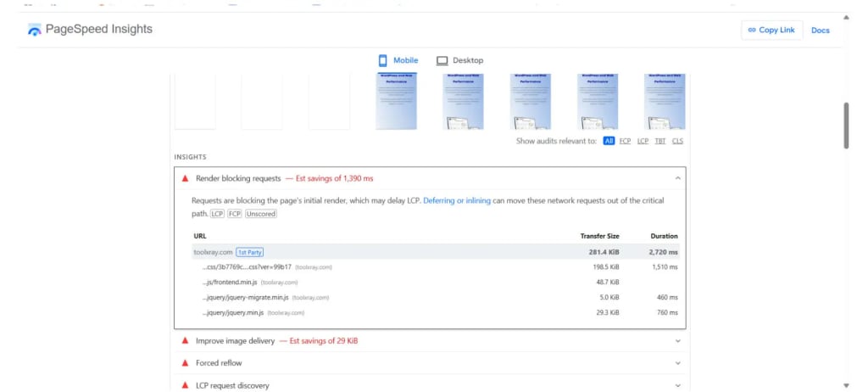Click the 48.7 KiB transfer size value
Image resolution: width=868 pixels, height=392 pixels.
pyautogui.click(x=607, y=283)
